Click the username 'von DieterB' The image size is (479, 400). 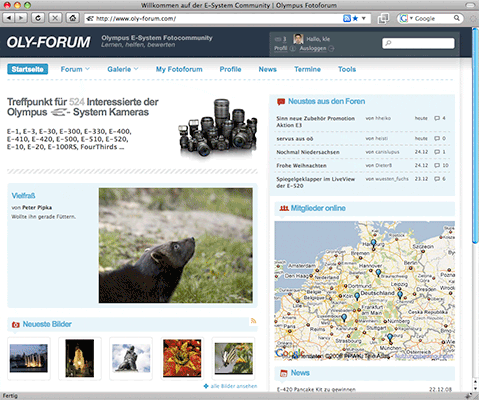(379, 165)
